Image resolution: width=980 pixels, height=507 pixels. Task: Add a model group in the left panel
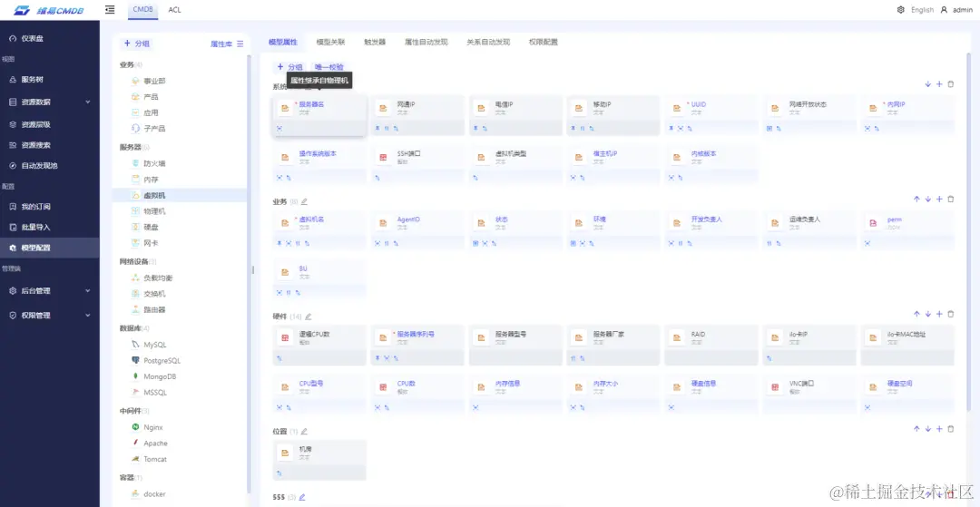point(137,44)
